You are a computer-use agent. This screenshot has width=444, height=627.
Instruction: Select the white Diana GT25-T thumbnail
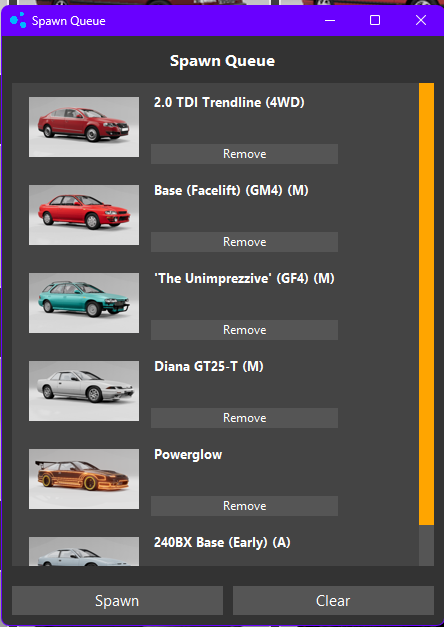[x=84, y=391]
